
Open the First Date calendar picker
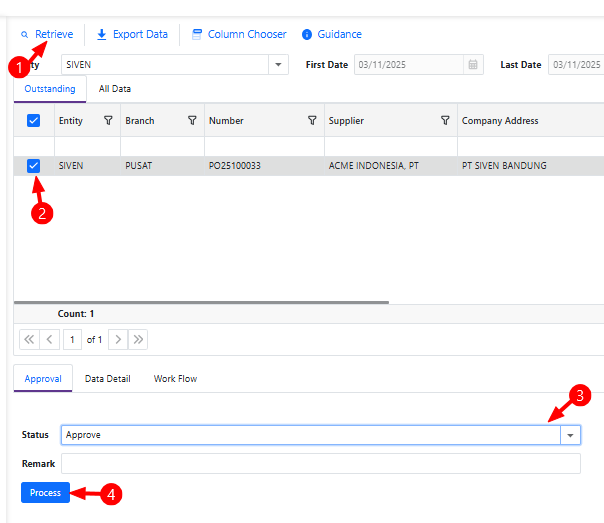[473, 65]
